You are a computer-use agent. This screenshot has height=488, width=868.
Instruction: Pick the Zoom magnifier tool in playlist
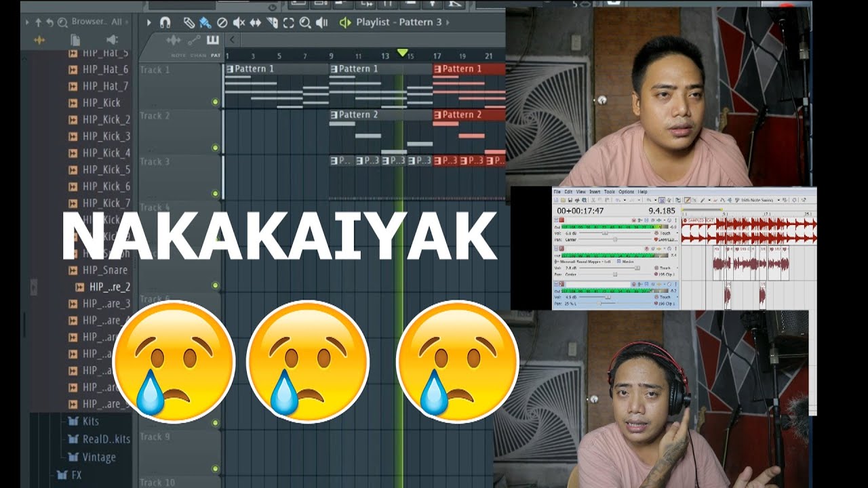tap(305, 22)
